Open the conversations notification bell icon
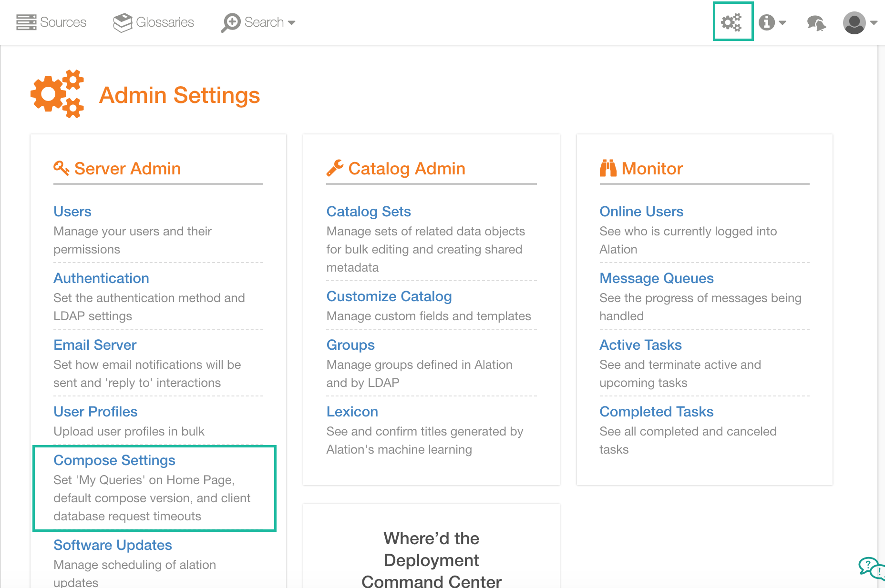Viewport: 885px width, 588px height. (x=816, y=23)
